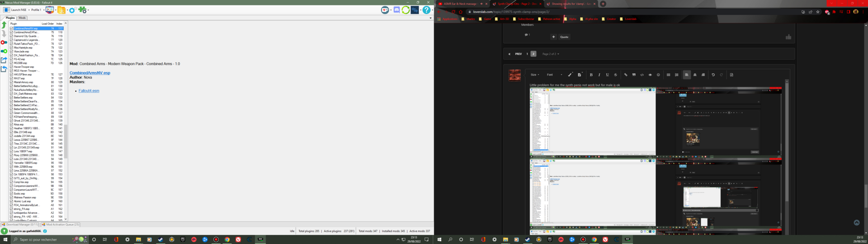The height and width of the screenshot is (244, 868).
Task: Click the plus multiquote button
Action: [553, 37]
